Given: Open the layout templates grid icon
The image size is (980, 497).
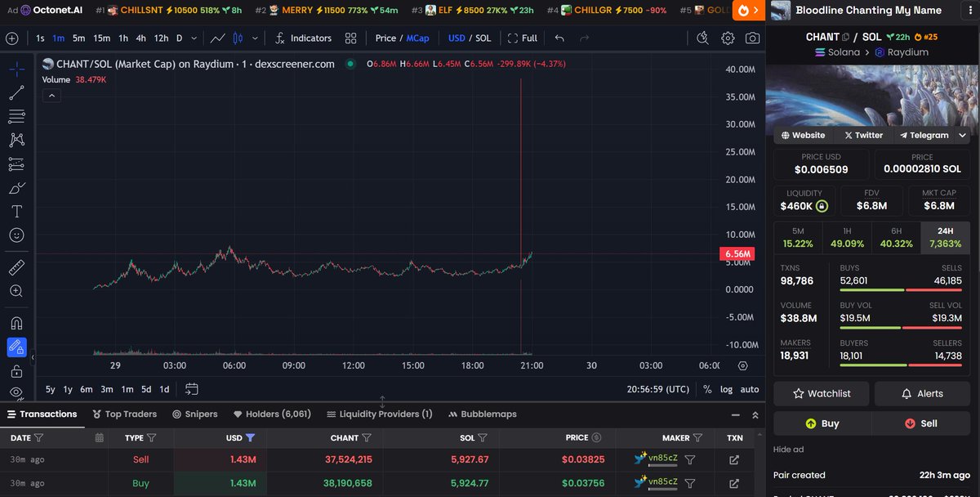Looking at the screenshot, I should [350, 38].
